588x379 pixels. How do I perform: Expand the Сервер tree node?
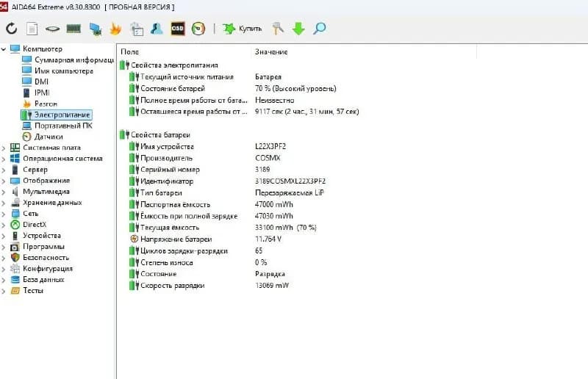(x=4, y=170)
